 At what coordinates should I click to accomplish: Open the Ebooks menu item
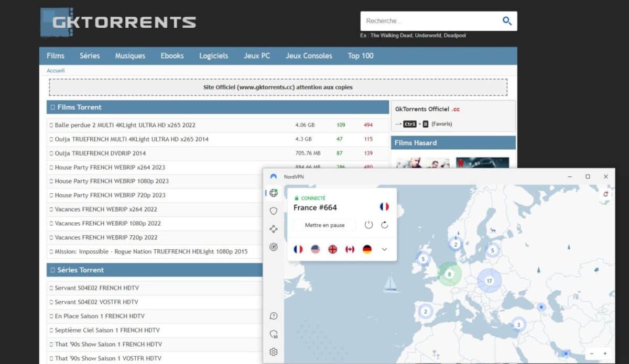coord(172,56)
